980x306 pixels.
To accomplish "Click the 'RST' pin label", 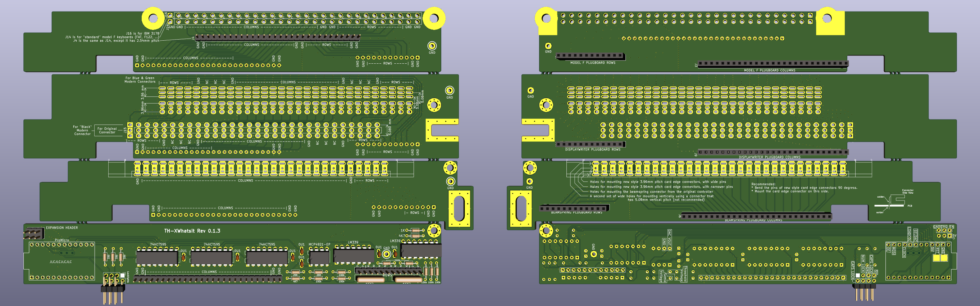I will 938,250.
